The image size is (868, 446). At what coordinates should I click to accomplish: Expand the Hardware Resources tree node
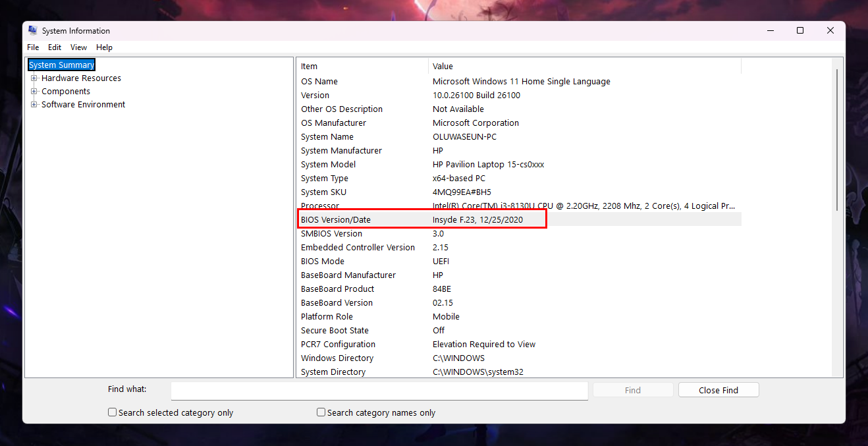(34, 78)
